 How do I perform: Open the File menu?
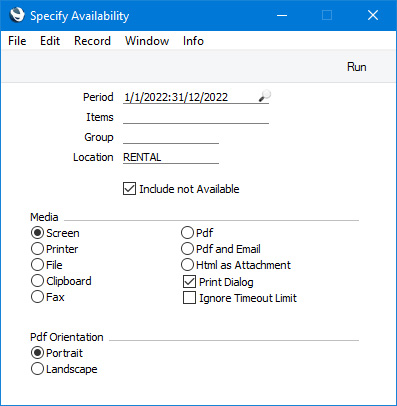[17, 41]
